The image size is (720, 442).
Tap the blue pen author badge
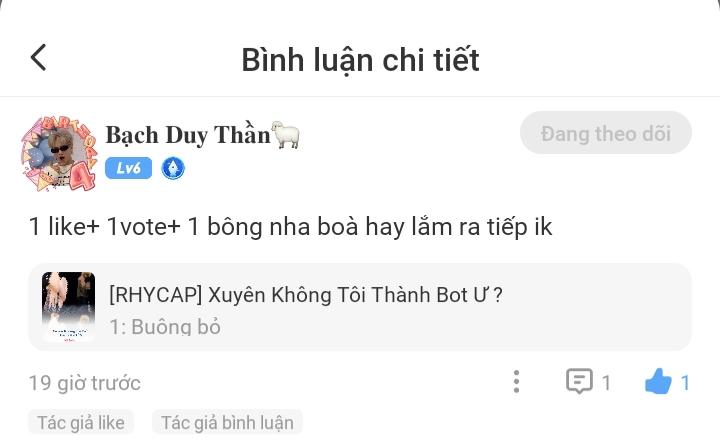(x=173, y=168)
